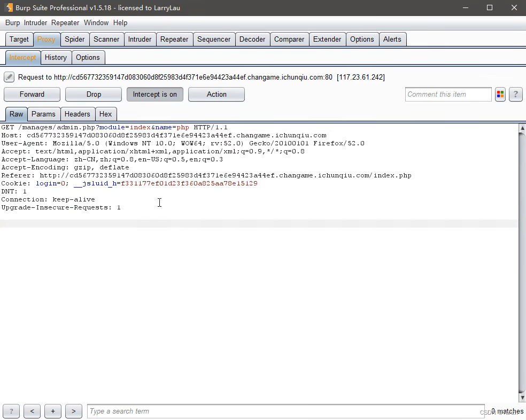The image size is (526, 420).
Task: Click the Connection: keep-alive line
Action: click(48, 200)
